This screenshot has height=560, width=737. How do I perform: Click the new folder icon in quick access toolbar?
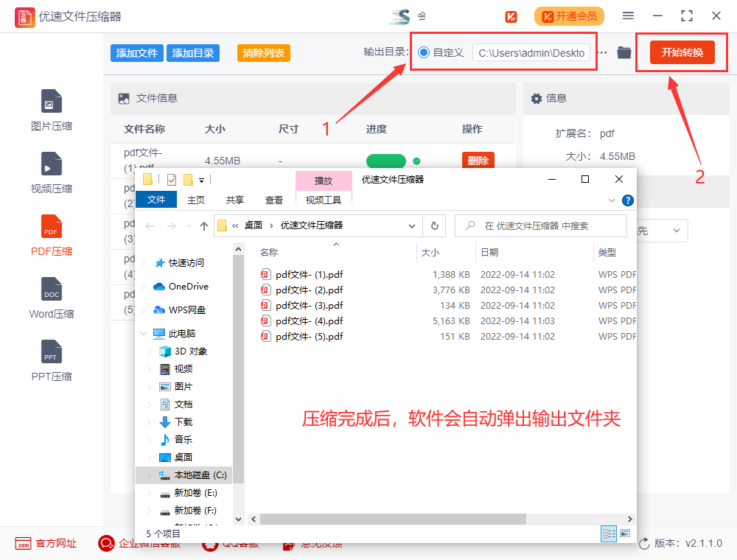[188, 180]
